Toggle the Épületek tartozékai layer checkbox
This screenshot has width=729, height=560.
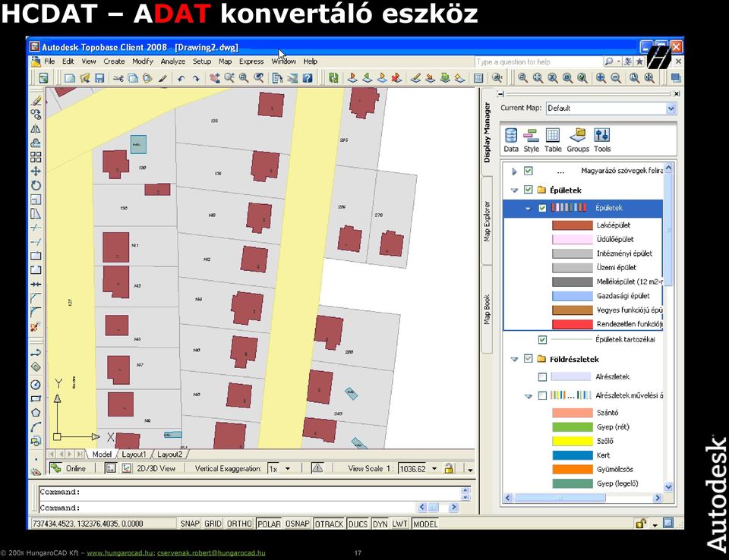pos(542,340)
